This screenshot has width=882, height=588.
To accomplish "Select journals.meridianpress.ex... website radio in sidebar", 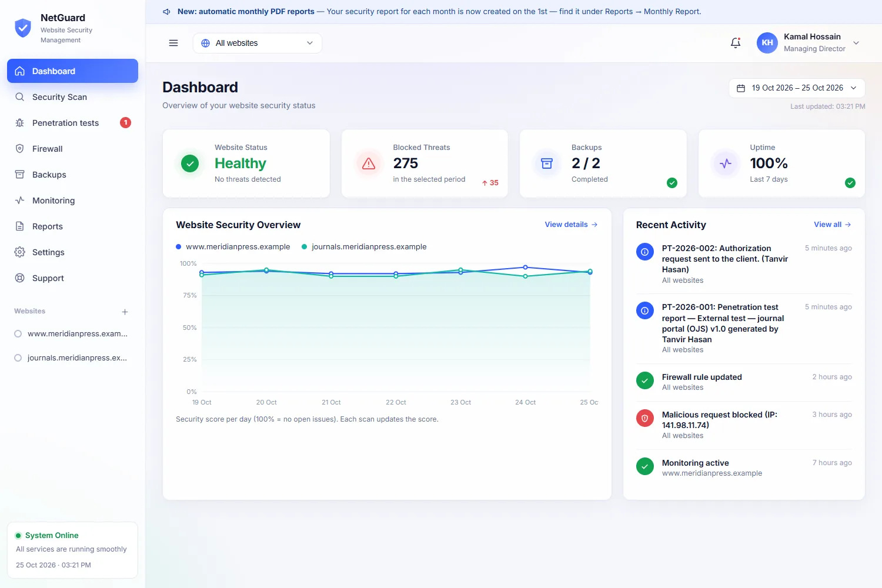I will tap(18, 358).
